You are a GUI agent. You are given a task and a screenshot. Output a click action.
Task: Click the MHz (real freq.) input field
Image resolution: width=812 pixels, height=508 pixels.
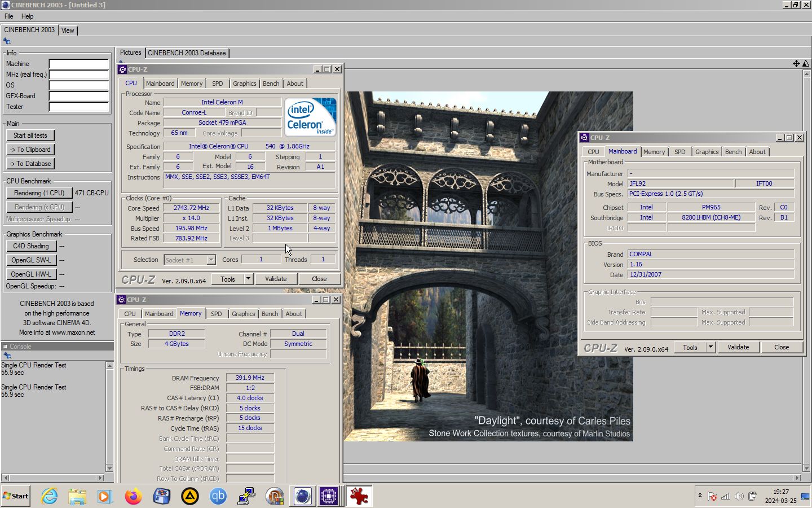click(x=78, y=75)
